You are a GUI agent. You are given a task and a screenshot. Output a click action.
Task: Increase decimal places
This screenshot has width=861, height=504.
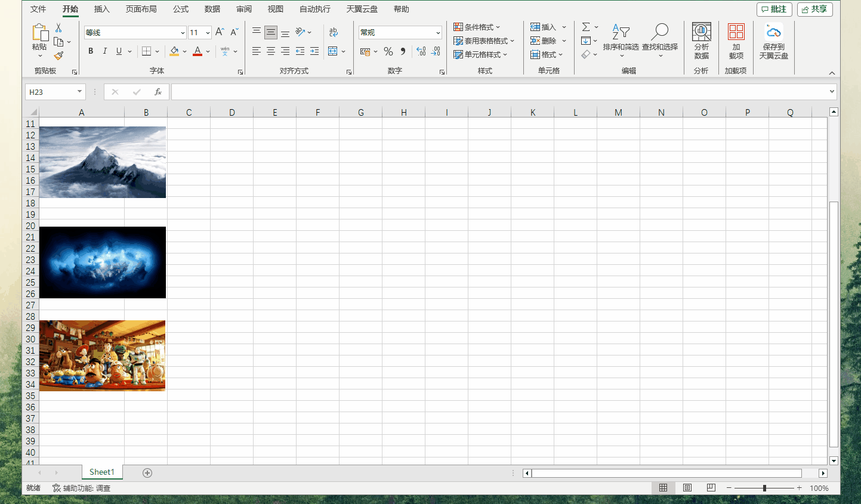[x=421, y=51]
